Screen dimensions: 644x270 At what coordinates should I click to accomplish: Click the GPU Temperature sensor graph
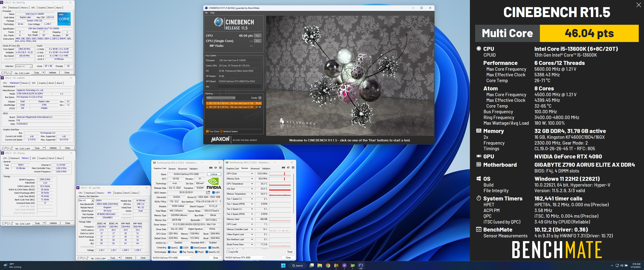click(x=280, y=184)
